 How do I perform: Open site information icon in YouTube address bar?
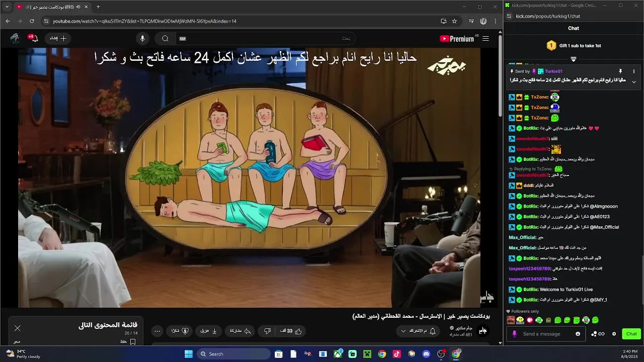[x=46, y=21]
